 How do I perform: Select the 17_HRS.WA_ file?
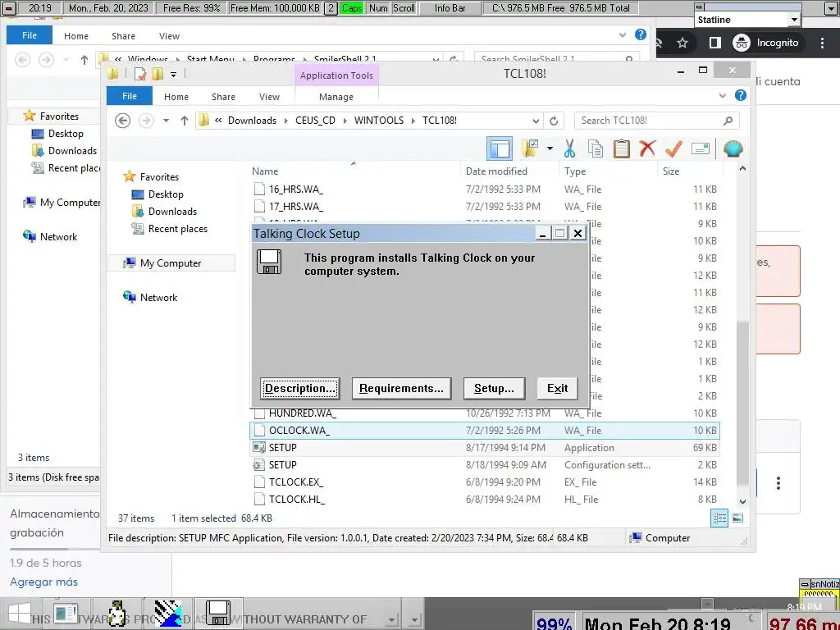click(x=485, y=206)
